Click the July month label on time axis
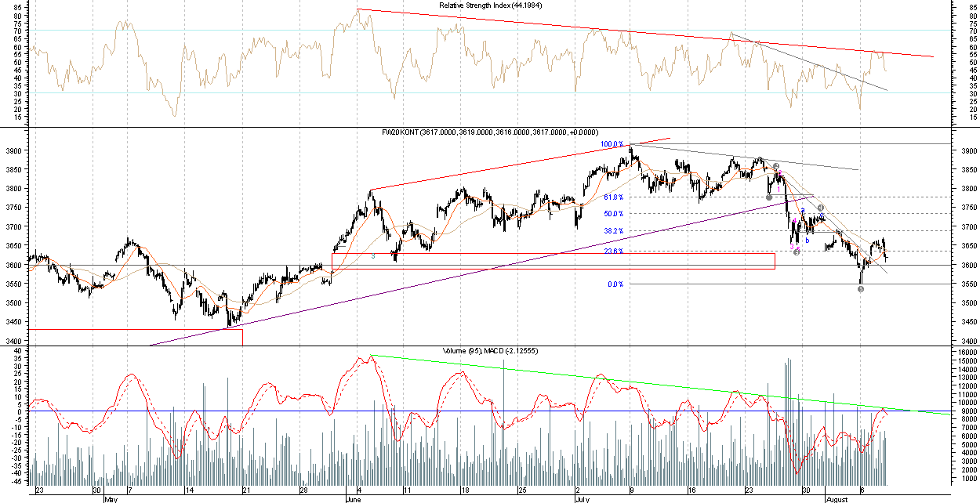This screenshot has width=980, height=503. (x=581, y=498)
